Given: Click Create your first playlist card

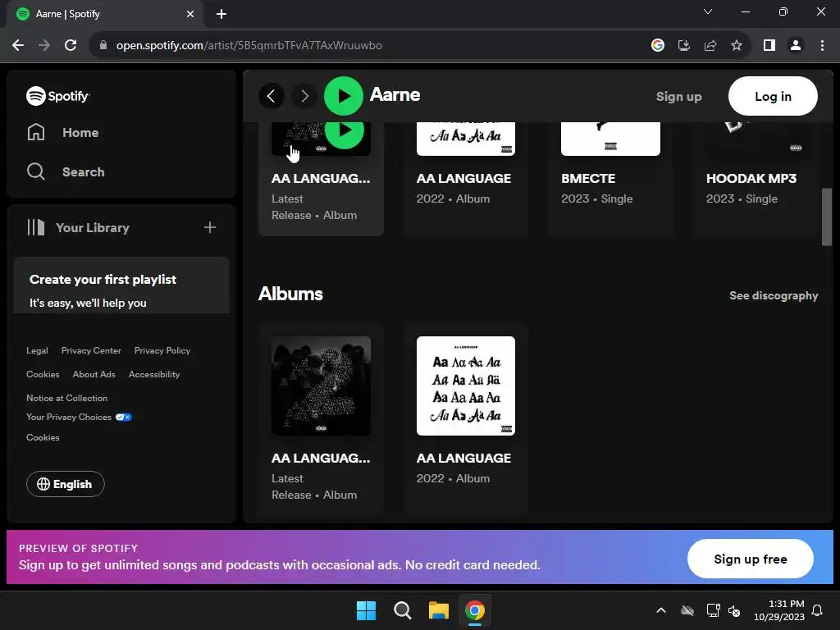Looking at the screenshot, I should point(121,285).
